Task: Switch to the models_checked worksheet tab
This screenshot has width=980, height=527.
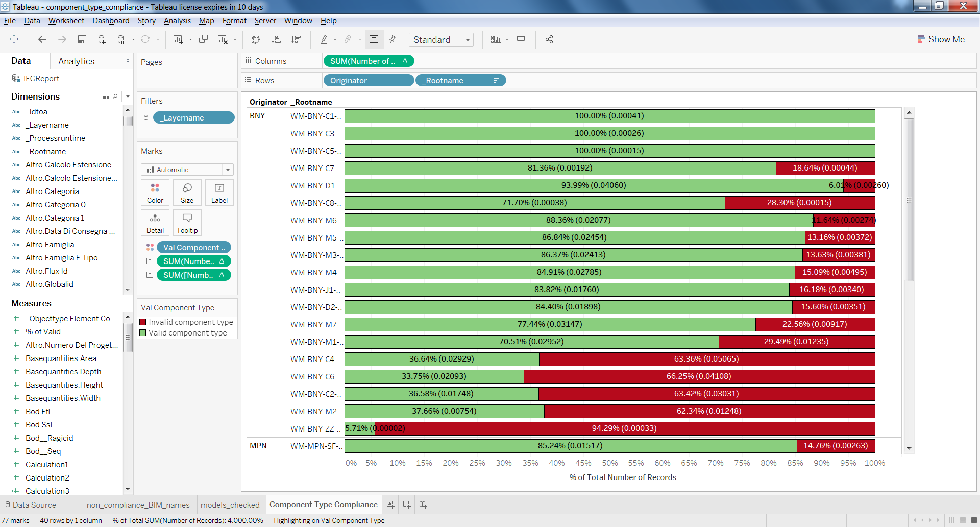Action: click(231, 505)
